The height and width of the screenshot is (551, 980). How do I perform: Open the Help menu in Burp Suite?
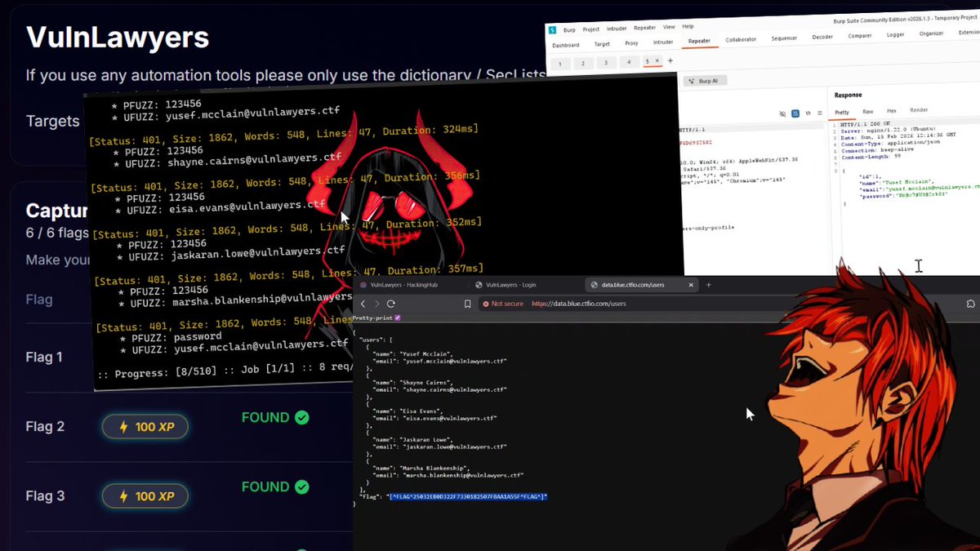[688, 27]
